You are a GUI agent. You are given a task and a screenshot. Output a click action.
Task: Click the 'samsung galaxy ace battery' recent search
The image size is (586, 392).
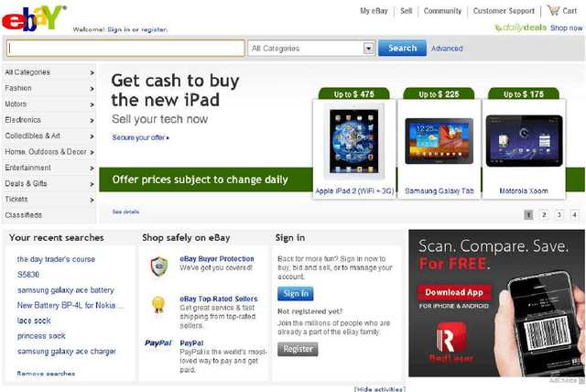pyautogui.click(x=65, y=290)
